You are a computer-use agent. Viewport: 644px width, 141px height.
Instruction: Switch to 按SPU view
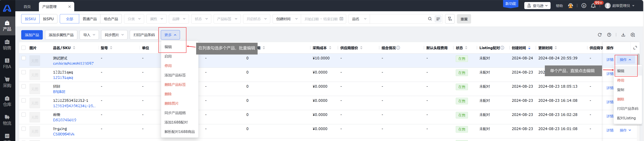(48, 19)
